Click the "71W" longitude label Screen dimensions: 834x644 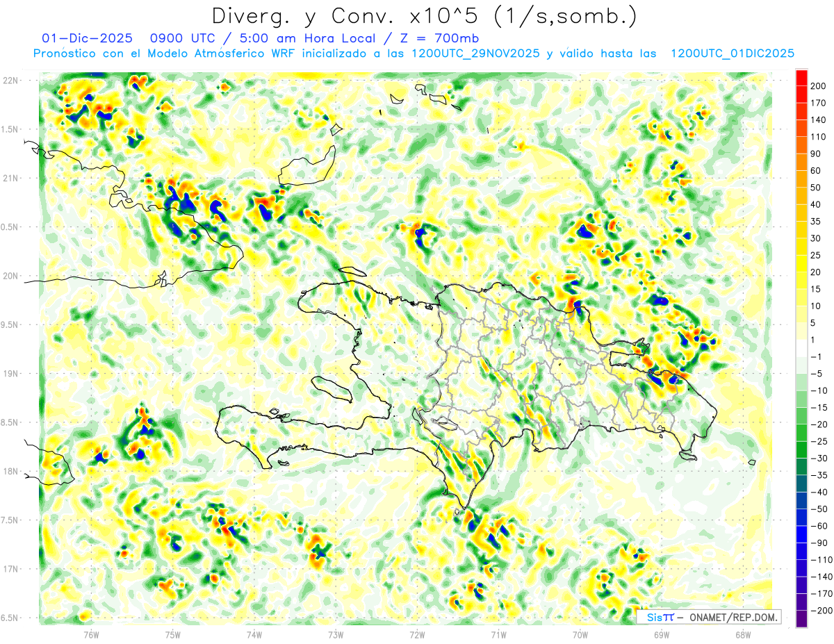click(498, 634)
